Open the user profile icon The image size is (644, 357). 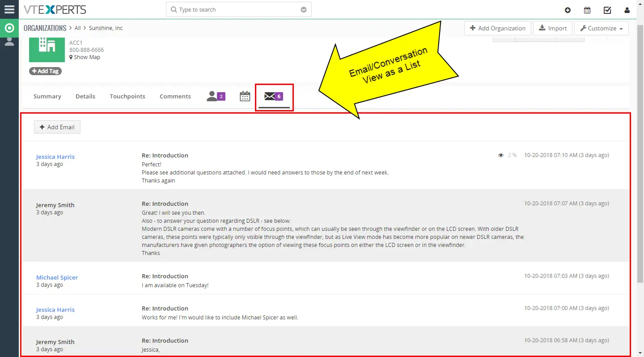[x=627, y=10]
